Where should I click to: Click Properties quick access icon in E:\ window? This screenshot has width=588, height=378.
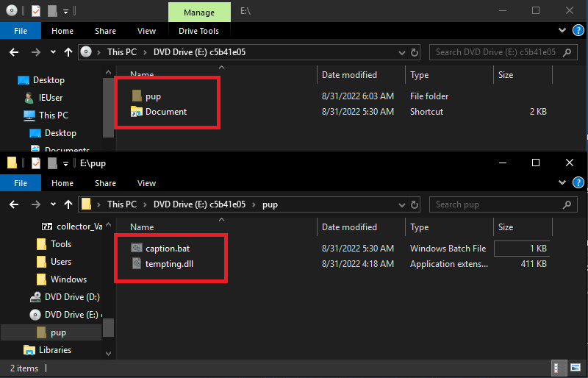(35, 11)
